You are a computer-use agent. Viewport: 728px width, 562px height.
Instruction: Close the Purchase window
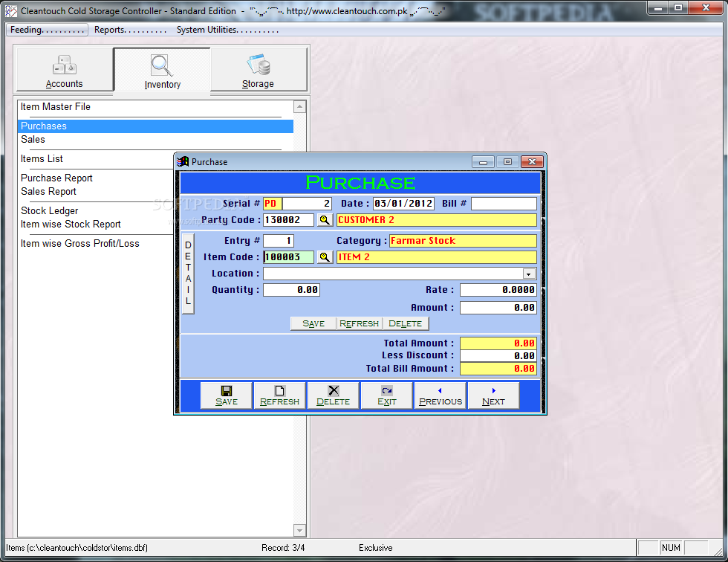[532, 161]
